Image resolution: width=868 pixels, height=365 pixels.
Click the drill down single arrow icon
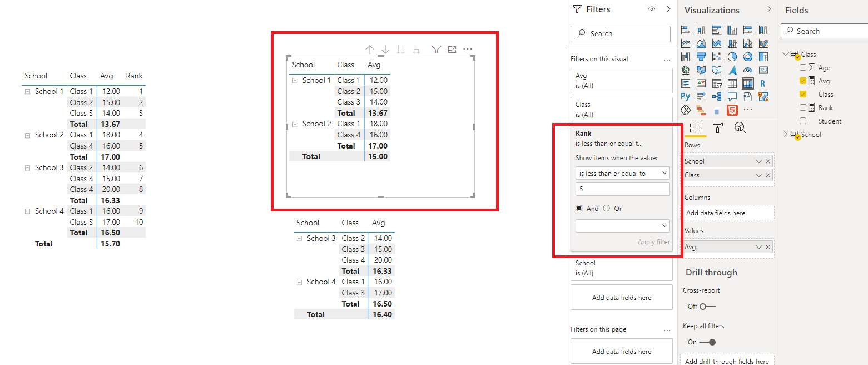tap(385, 50)
